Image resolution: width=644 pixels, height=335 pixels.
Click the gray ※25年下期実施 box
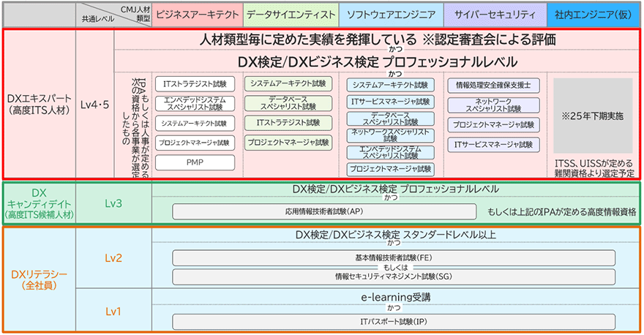[x=593, y=116]
